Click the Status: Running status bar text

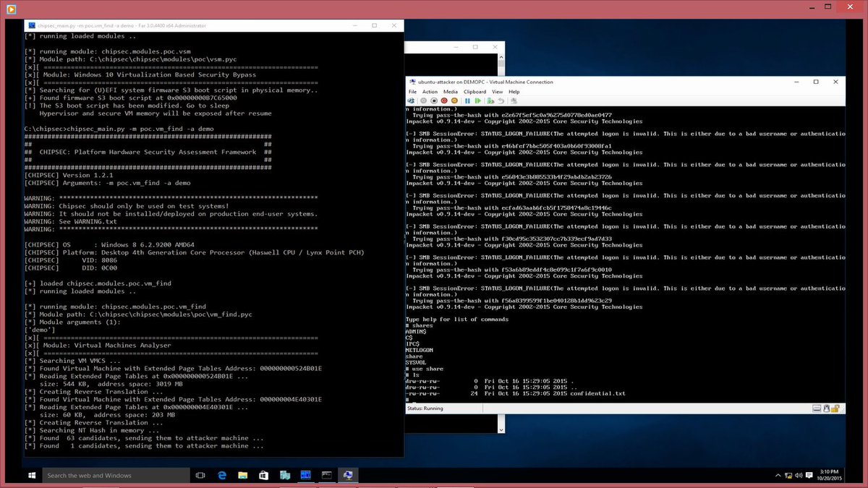pyautogui.click(x=425, y=408)
